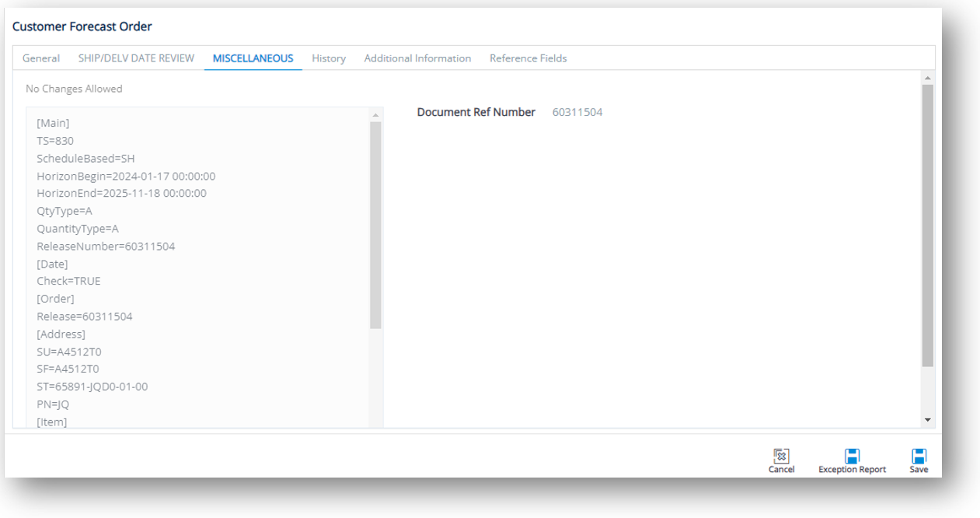
Task: Click the Save label
Action: [919, 470]
